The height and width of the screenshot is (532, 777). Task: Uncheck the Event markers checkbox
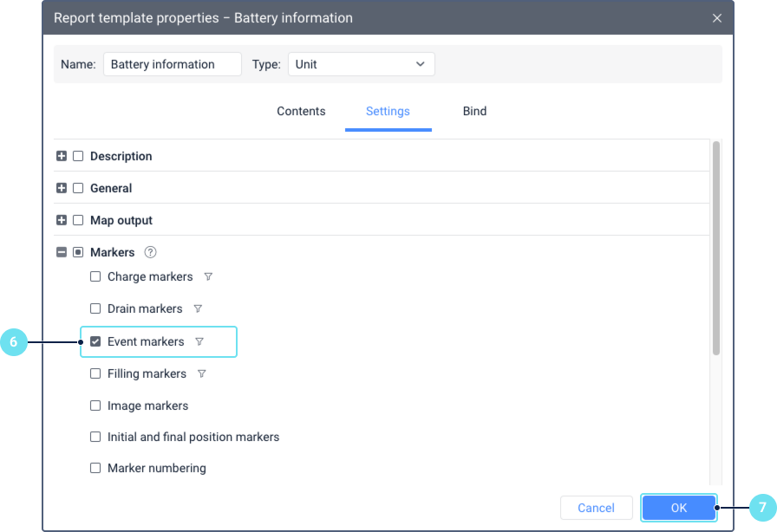pyautogui.click(x=95, y=341)
